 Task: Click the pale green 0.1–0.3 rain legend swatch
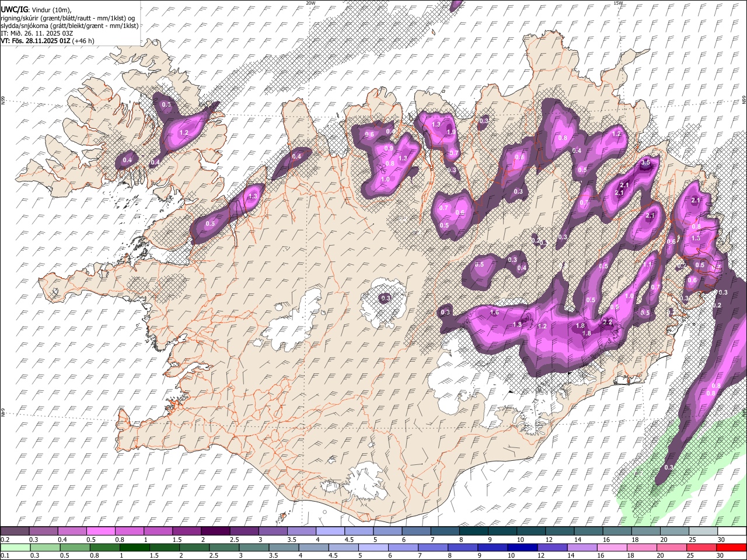[x=15, y=547]
